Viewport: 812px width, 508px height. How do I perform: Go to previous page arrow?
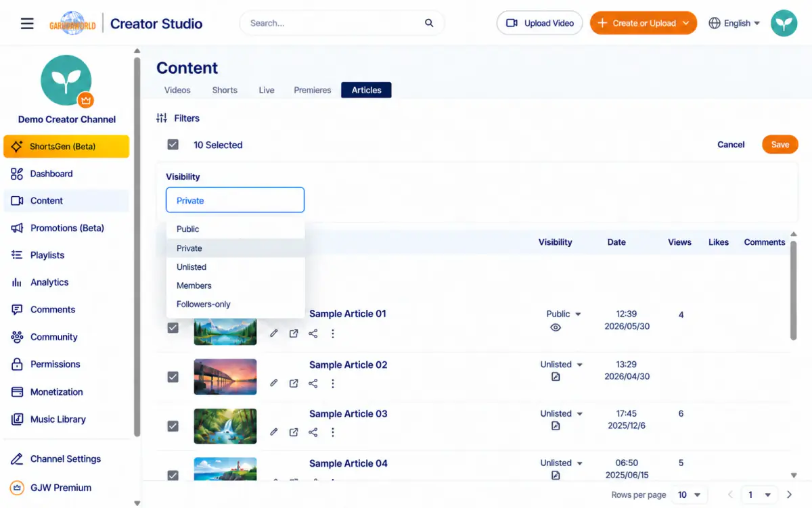[729, 494]
